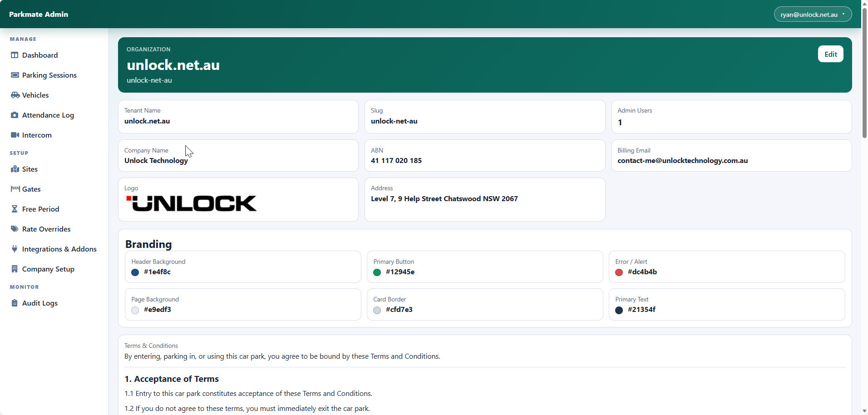This screenshot has width=868, height=415.
Task: Click the page vertical scrollbar
Action: (864, 73)
